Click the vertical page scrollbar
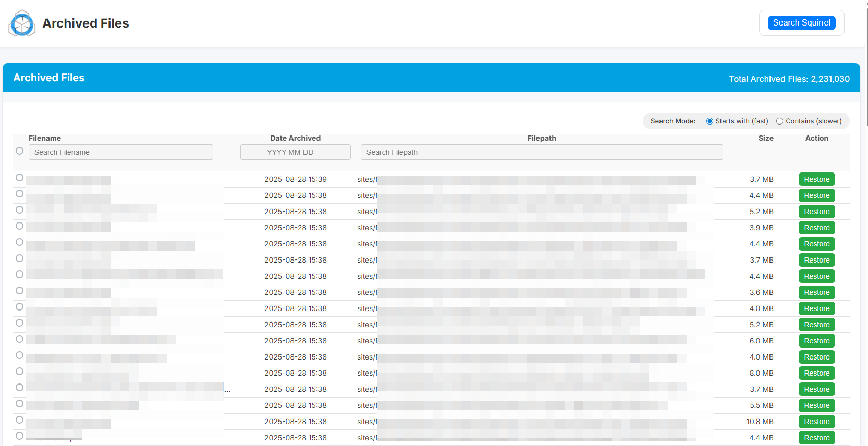This screenshot has height=446, width=868. (866, 63)
